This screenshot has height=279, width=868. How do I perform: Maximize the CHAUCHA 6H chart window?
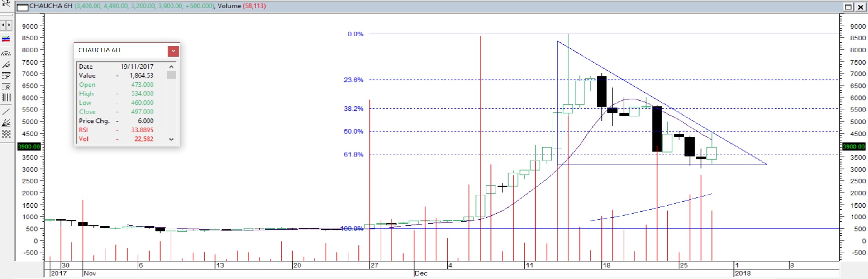pos(848,7)
